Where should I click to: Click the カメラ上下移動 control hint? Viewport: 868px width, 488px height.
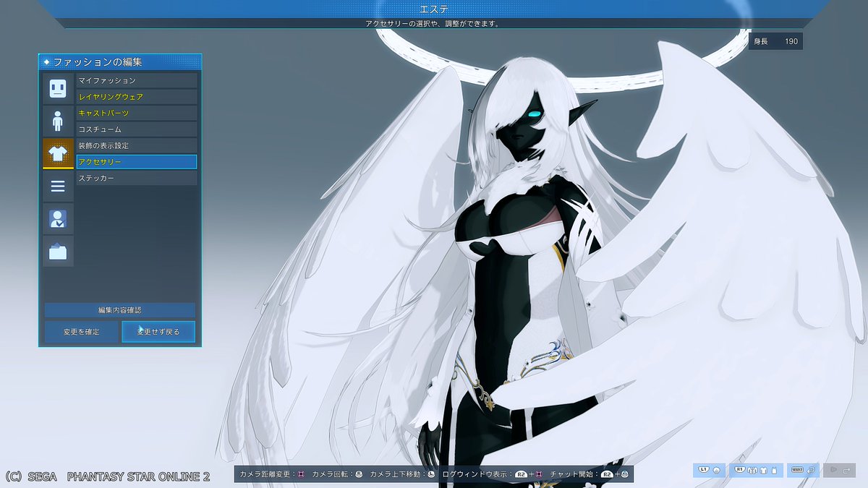pos(402,475)
